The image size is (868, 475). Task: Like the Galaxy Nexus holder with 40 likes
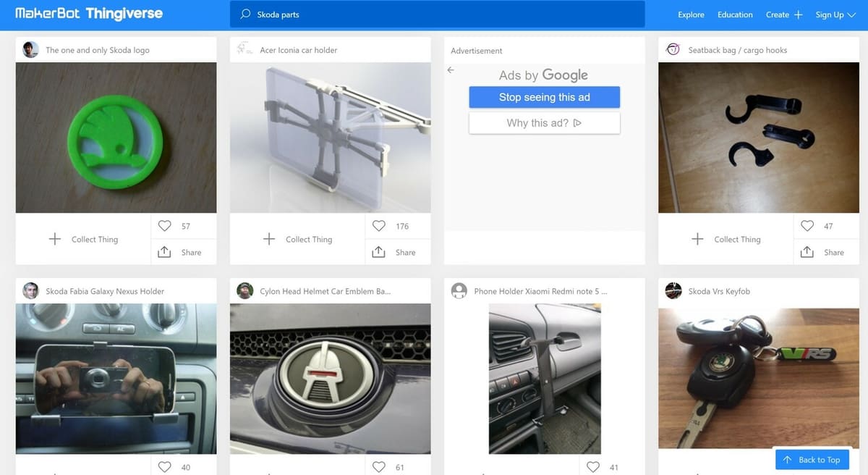click(x=165, y=467)
